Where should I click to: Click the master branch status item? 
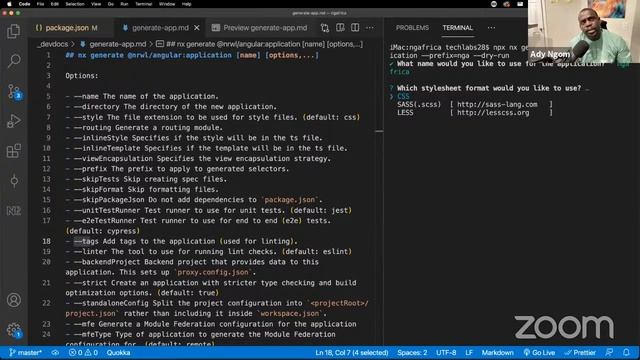(x=25, y=353)
